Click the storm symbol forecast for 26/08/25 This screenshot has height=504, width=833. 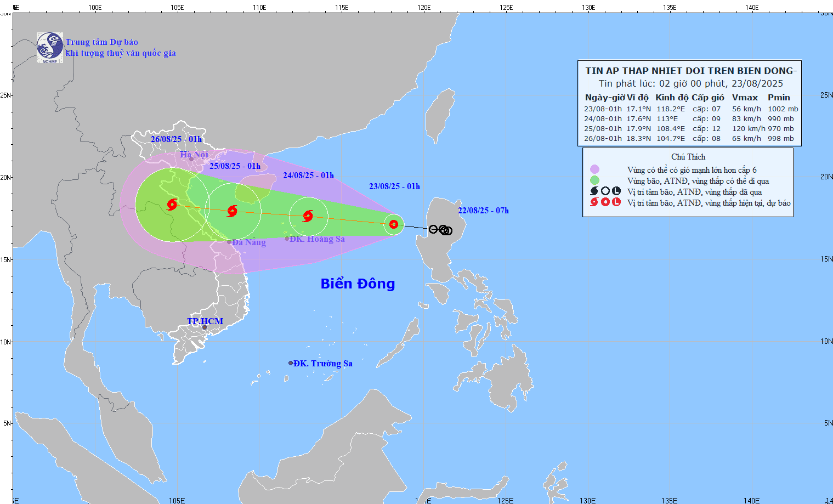(x=172, y=205)
